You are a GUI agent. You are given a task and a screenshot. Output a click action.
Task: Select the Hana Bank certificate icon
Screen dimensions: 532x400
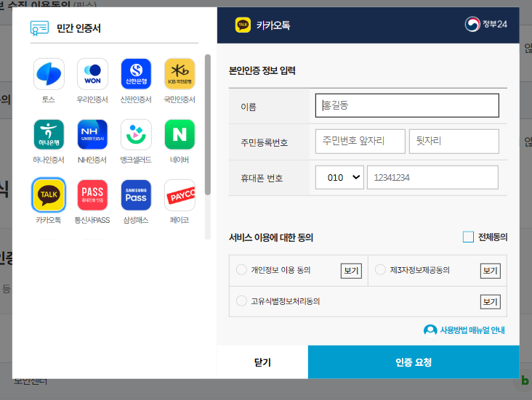pyautogui.click(x=49, y=134)
